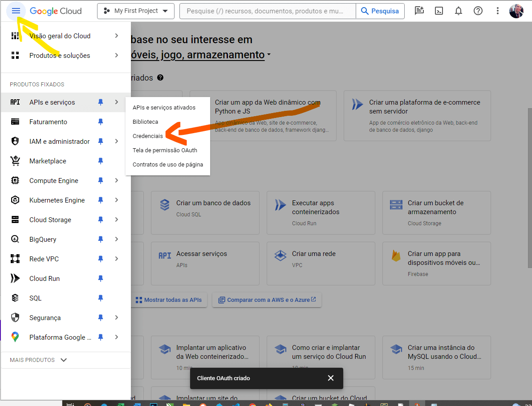This screenshot has height=406, width=532.
Task: Click the BigQuery icon in sidebar
Action: click(x=15, y=240)
